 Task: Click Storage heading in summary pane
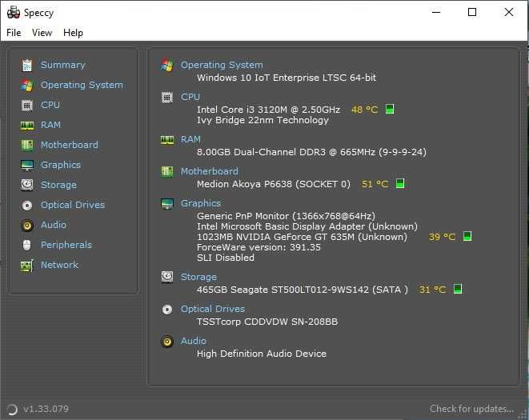point(198,277)
